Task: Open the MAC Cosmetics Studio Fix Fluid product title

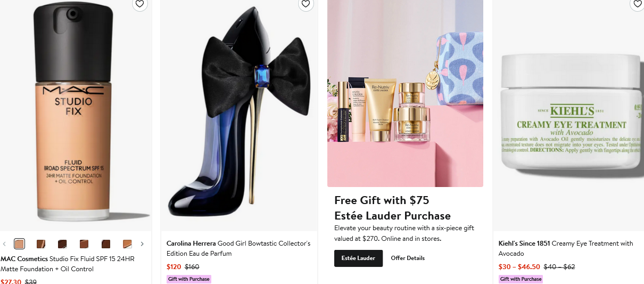Action: pos(68,264)
